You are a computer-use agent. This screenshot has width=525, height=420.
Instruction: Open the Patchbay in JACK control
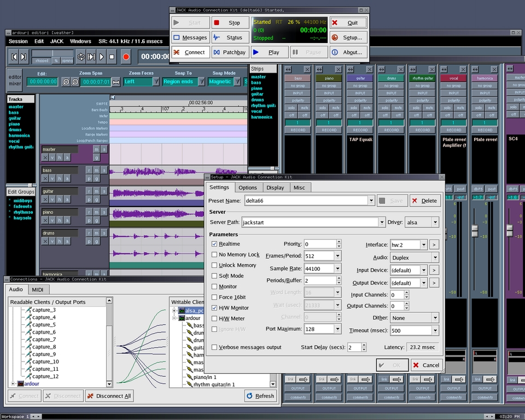[230, 52]
